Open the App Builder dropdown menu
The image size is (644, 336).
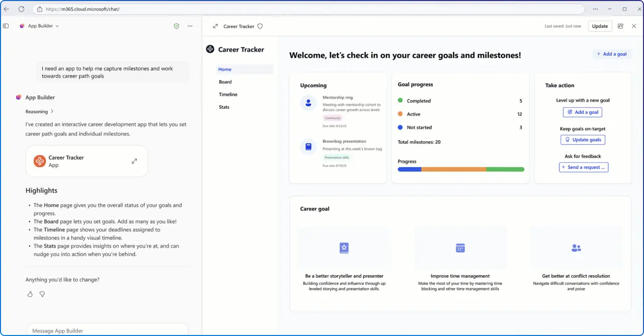[57, 26]
